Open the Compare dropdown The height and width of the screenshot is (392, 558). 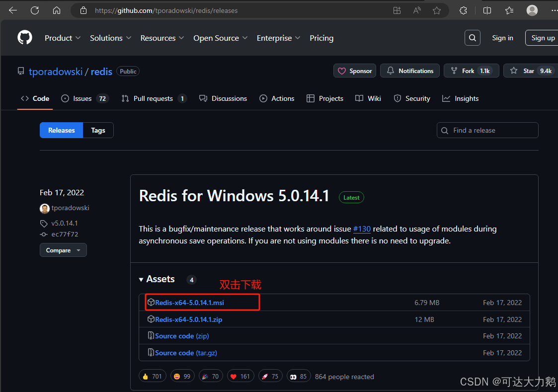point(63,250)
